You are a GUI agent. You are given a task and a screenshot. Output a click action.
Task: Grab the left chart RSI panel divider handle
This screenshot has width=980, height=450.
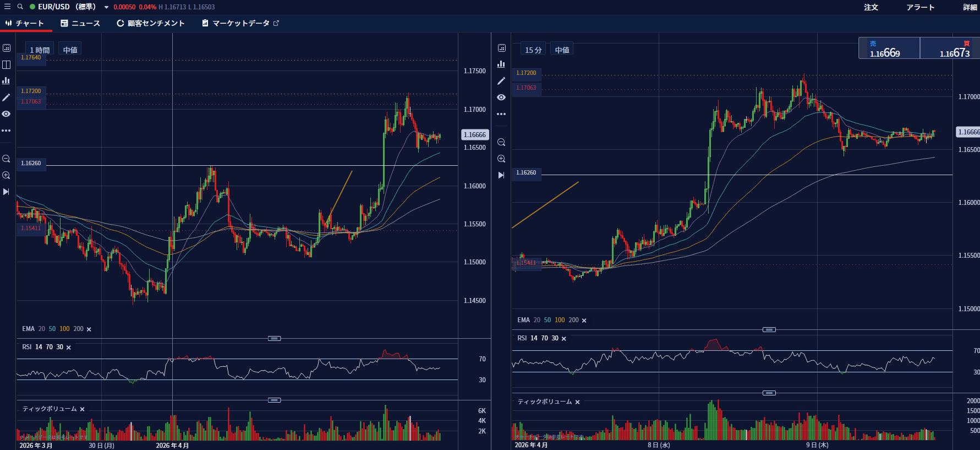(x=275, y=338)
